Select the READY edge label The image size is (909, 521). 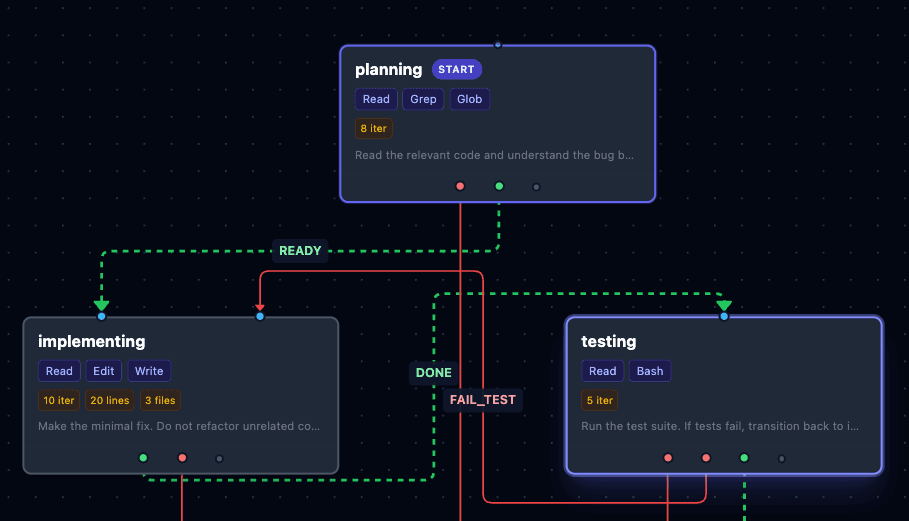300,251
